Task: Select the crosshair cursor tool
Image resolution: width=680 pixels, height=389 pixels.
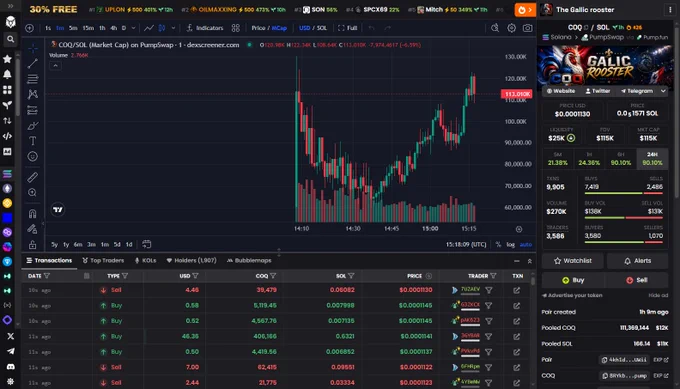Action: [33, 48]
